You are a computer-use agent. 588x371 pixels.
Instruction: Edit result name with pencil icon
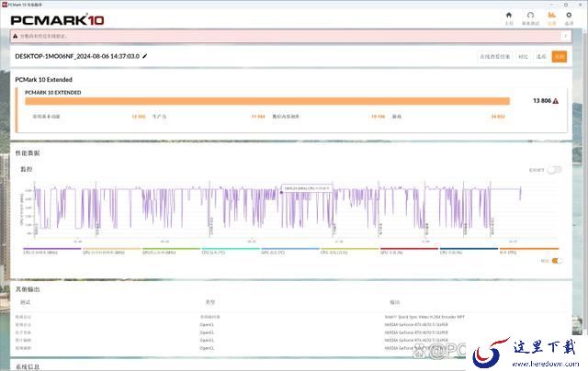(x=145, y=56)
